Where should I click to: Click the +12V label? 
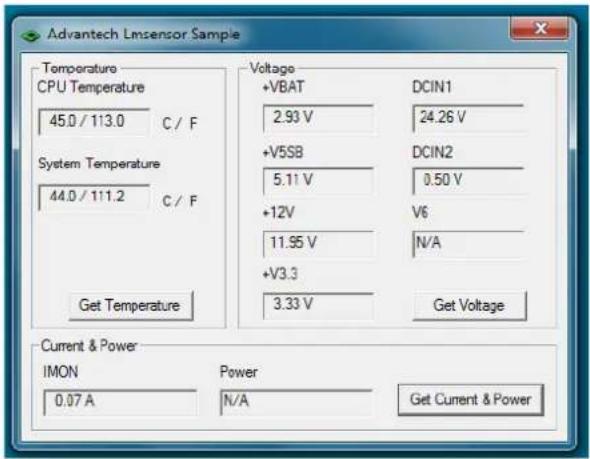pyautogui.click(x=278, y=213)
